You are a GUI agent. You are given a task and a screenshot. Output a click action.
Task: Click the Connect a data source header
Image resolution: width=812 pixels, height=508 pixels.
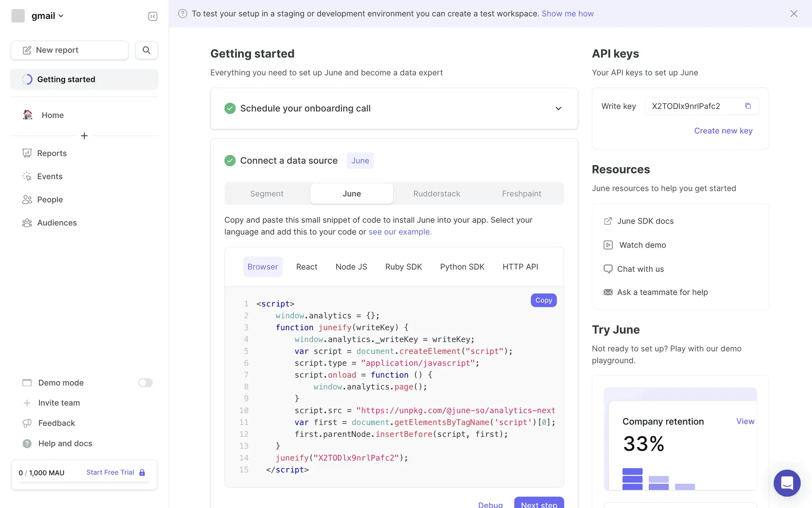coord(288,160)
